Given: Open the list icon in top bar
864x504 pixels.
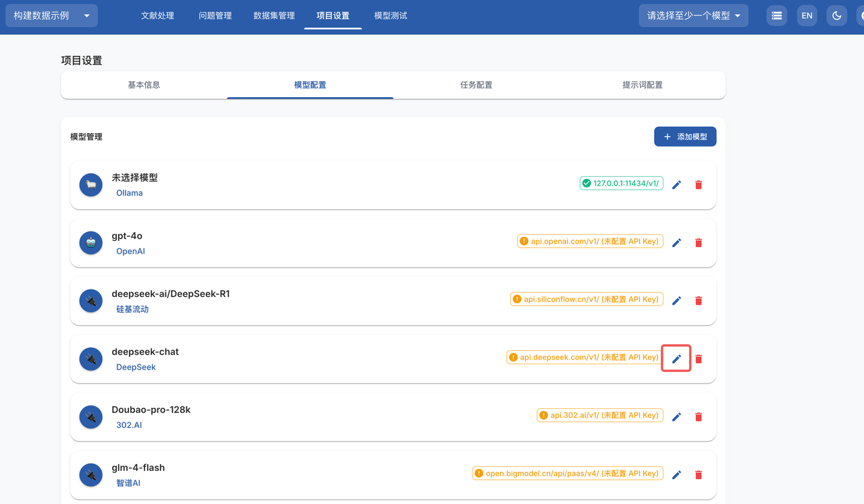Looking at the screenshot, I should (777, 16).
